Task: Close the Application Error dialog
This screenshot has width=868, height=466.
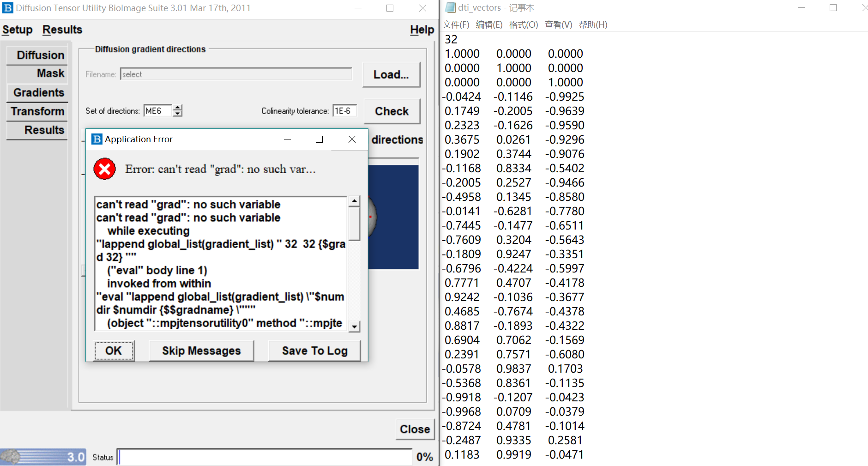Action: pyautogui.click(x=352, y=139)
